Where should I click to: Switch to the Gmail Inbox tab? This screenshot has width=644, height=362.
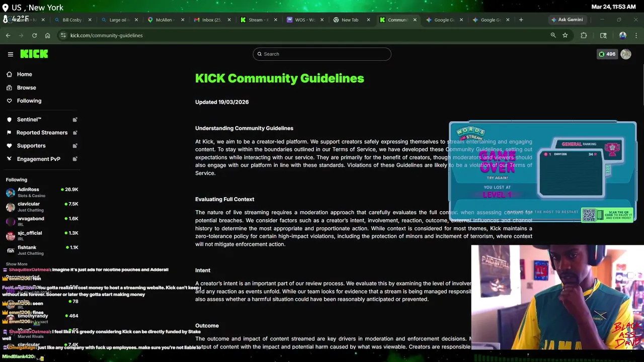tap(211, 20)
